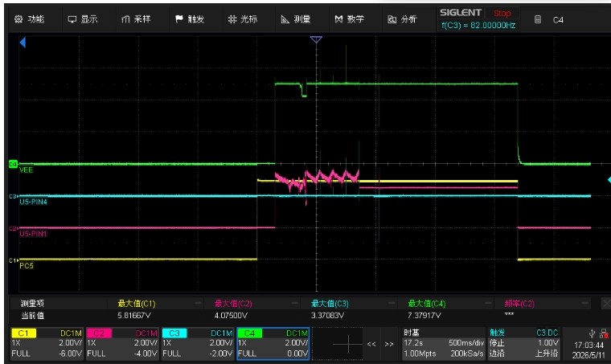Click the >> navigate right button
The height and width of the screenshot is (364, 611).
pos(389,344)
